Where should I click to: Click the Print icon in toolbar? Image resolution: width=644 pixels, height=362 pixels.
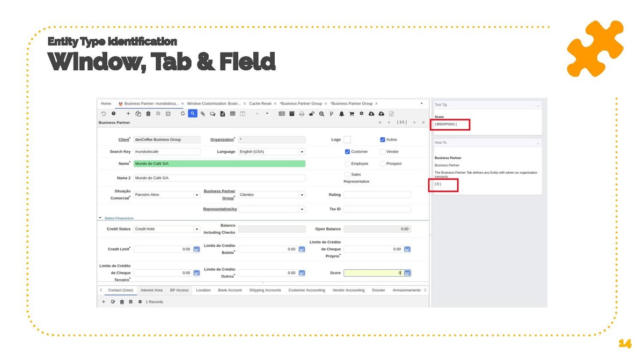(302, 114)
